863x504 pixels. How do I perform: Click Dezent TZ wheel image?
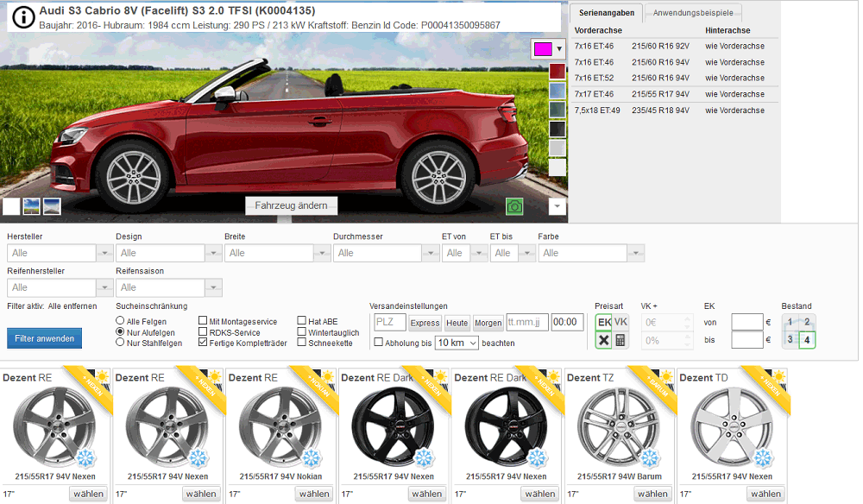[x=618, y=426]
